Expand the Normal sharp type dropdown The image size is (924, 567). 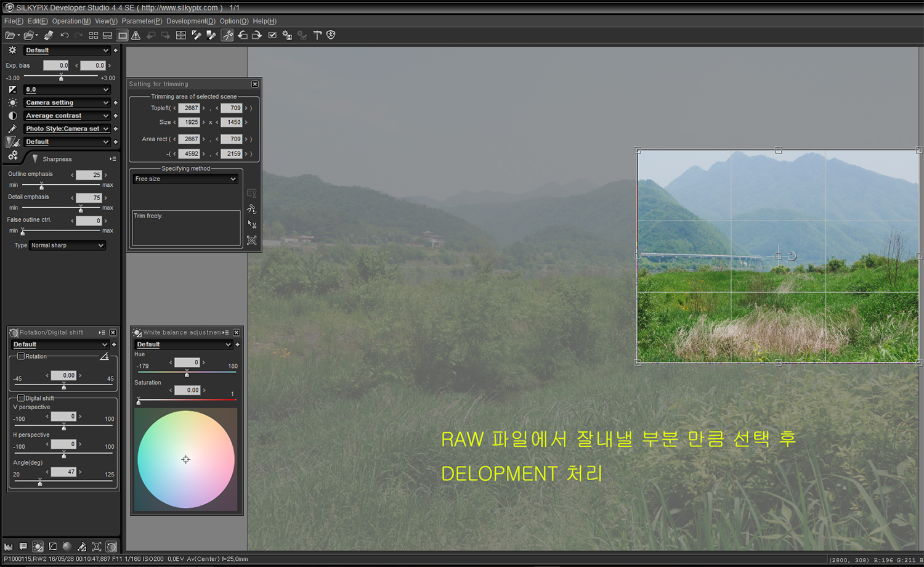67,245
